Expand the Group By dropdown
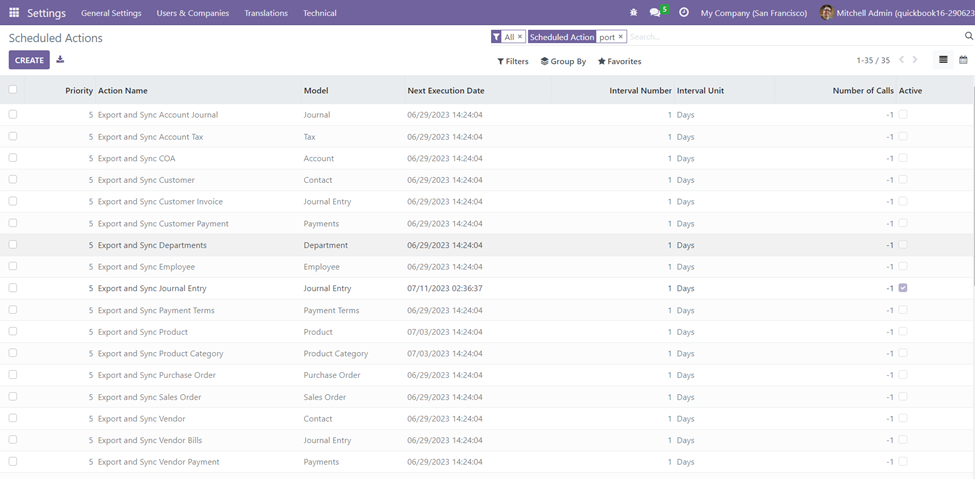975x479 pixels. point(563,61)
